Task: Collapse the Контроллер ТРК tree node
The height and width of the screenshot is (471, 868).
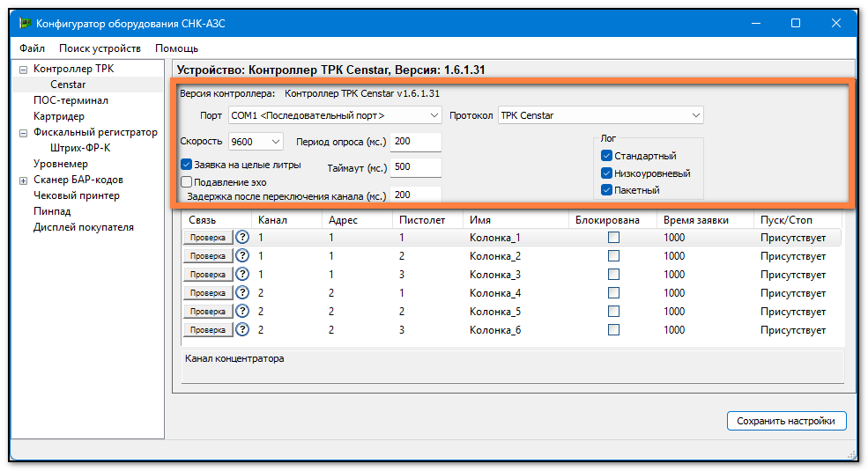Action: (23, 69)
